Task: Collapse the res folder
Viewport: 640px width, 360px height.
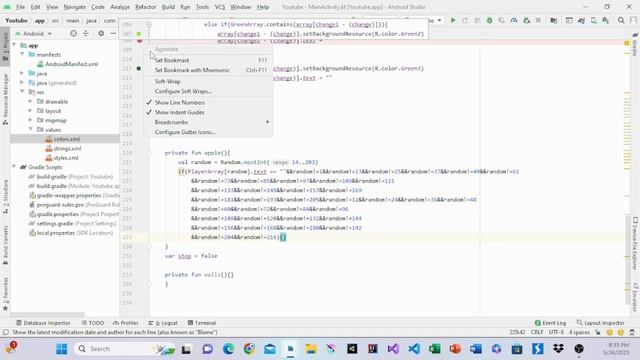Action: tap(22, 92)
